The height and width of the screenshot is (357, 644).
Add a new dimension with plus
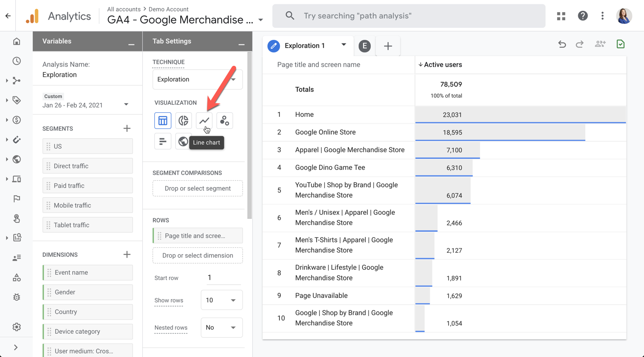click(127, 255)
